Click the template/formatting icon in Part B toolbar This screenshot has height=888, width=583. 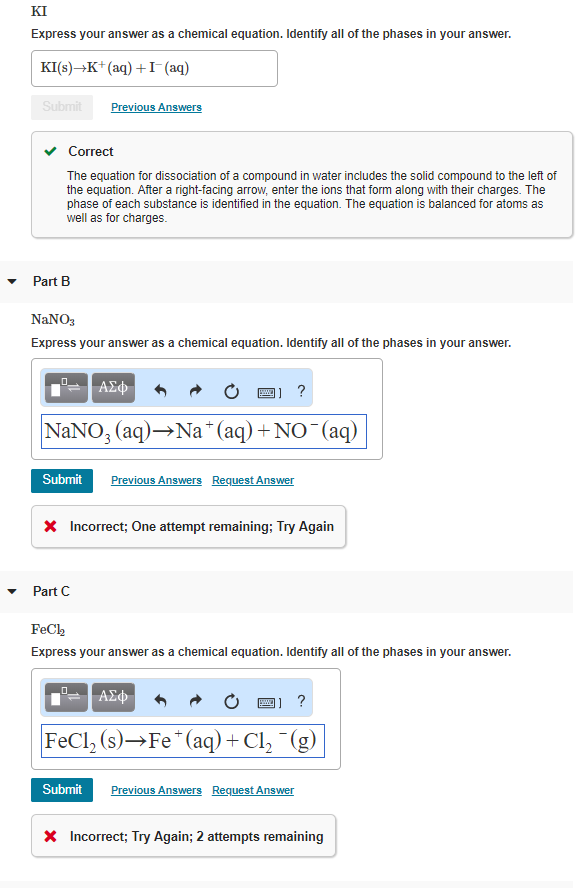(64, 388)
